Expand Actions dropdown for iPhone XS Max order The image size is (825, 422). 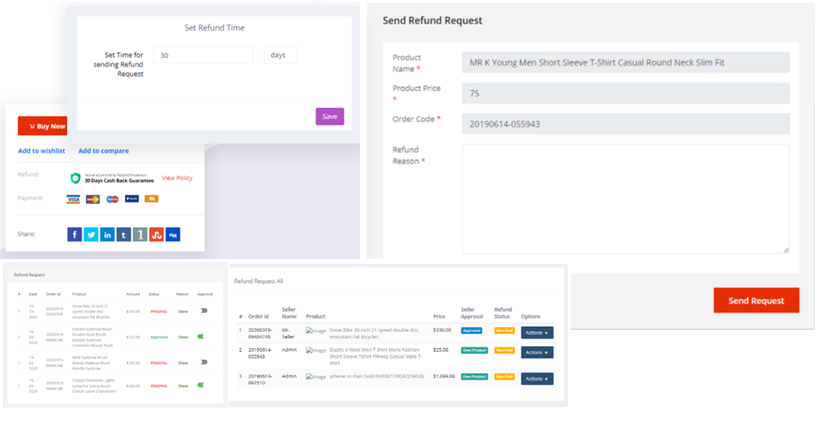tap(536, 379)
